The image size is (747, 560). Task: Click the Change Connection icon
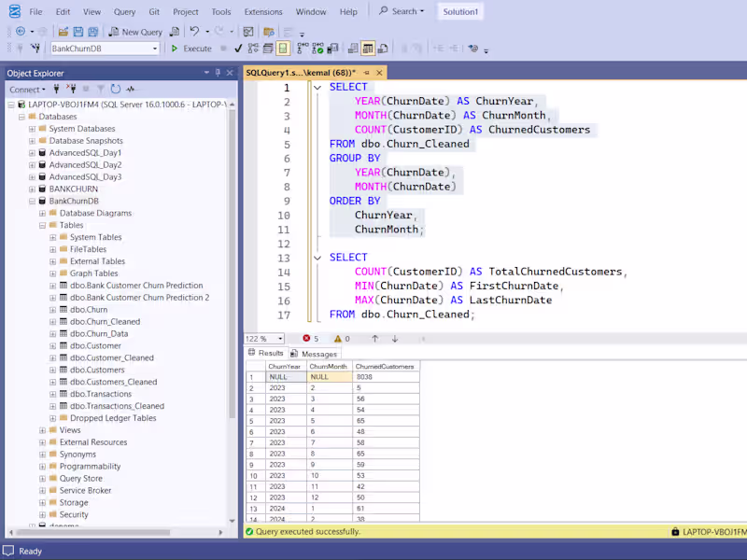click(35, 49)
